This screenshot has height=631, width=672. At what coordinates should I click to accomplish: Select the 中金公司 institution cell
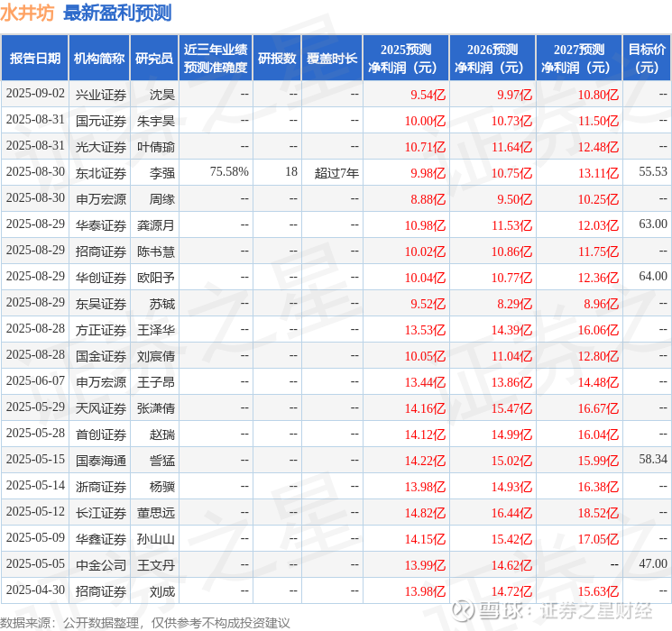pos(101,565)
